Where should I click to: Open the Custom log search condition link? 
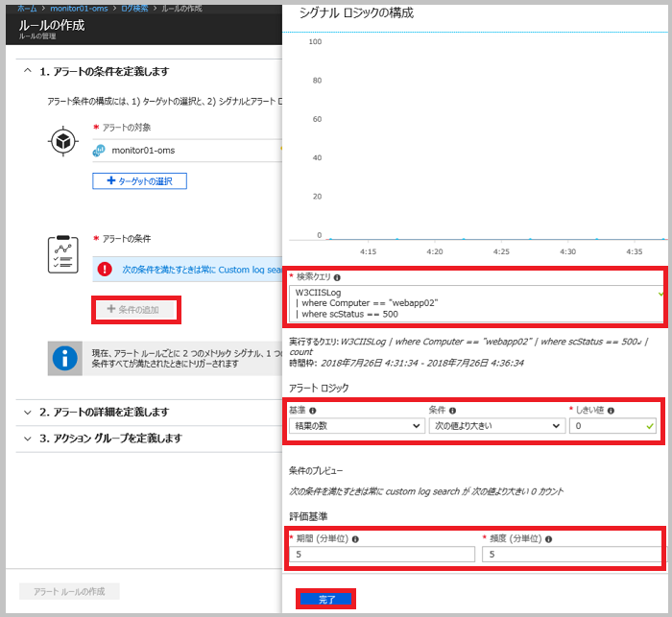point(202,270)
